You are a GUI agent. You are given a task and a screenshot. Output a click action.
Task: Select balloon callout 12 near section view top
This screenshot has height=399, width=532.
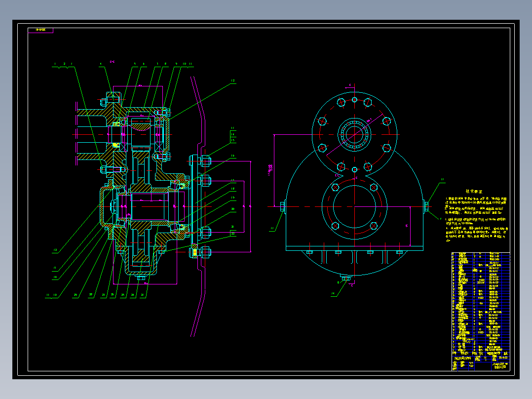(232, 80)
